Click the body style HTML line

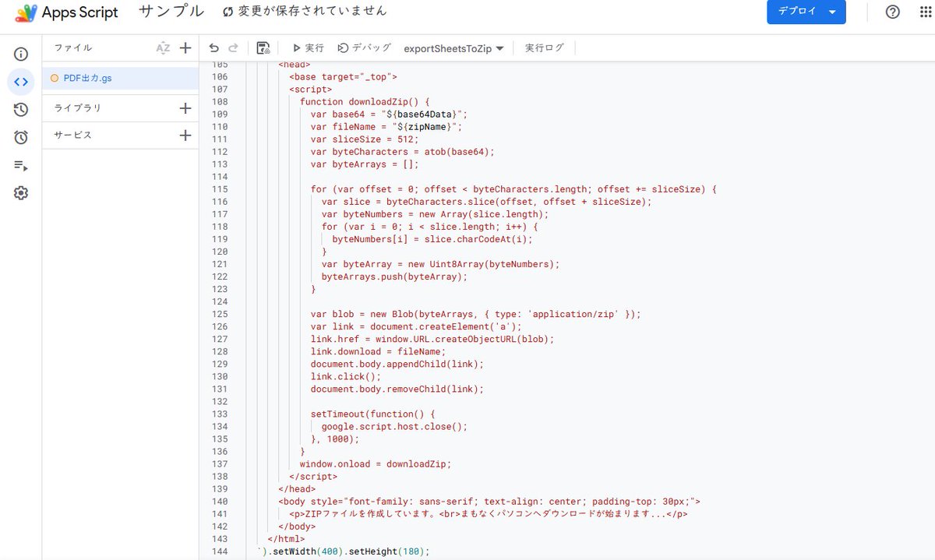tap(489, 501)
